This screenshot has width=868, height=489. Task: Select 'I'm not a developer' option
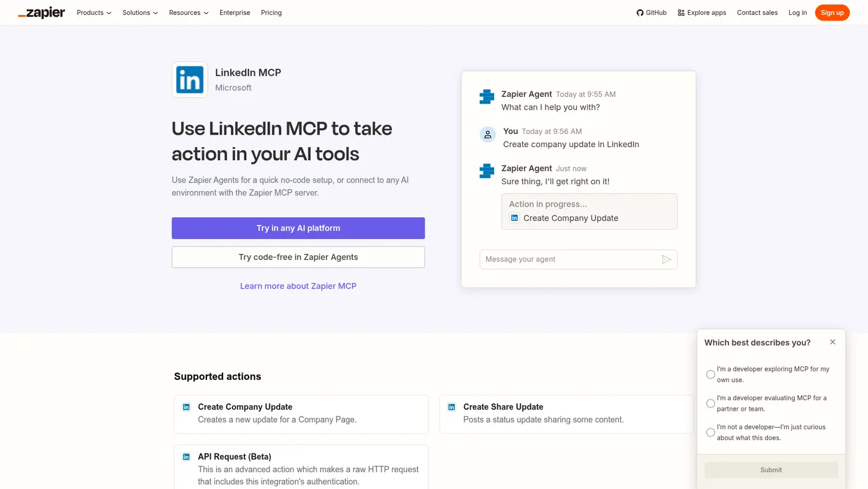[711, 433]
